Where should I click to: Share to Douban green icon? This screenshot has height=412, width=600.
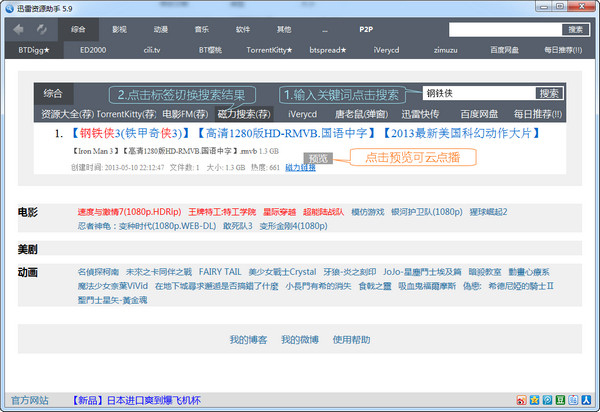point(560,400)
